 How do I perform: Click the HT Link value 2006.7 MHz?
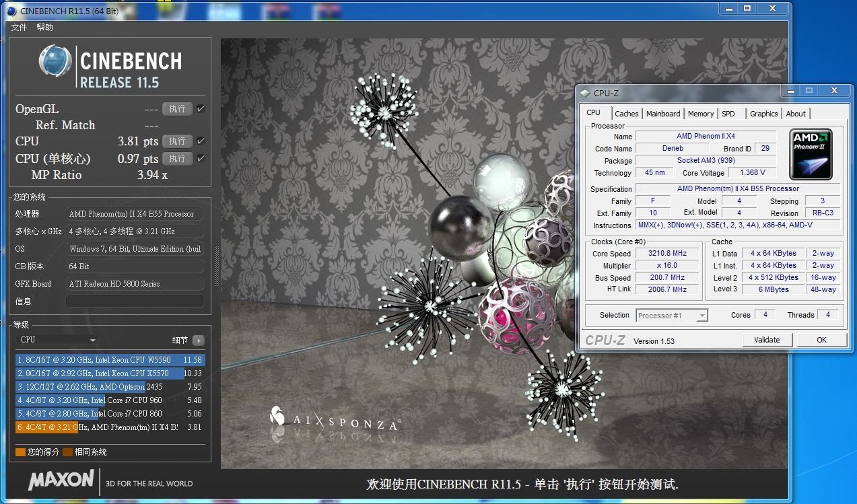pyautogui.click(x=667, y=289)
